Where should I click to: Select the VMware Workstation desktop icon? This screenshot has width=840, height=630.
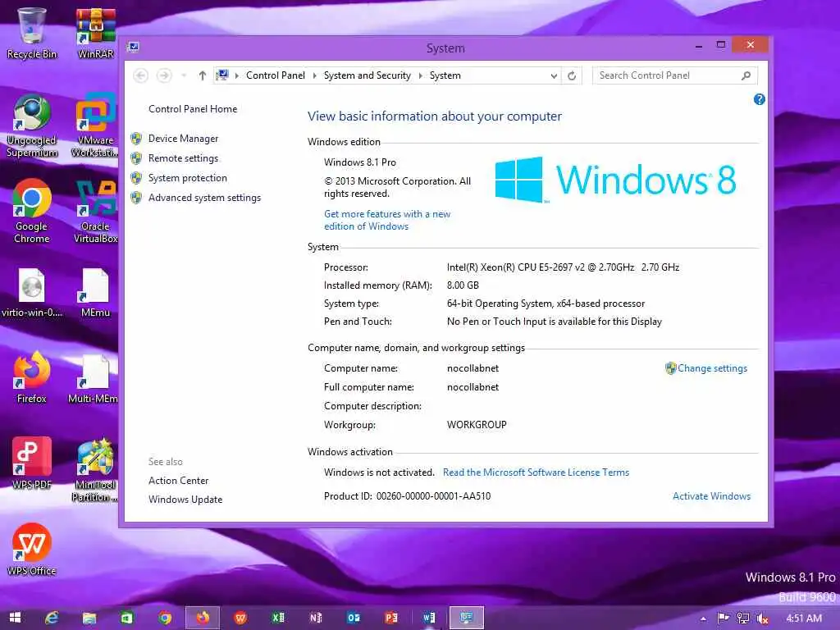coord(95,126)
